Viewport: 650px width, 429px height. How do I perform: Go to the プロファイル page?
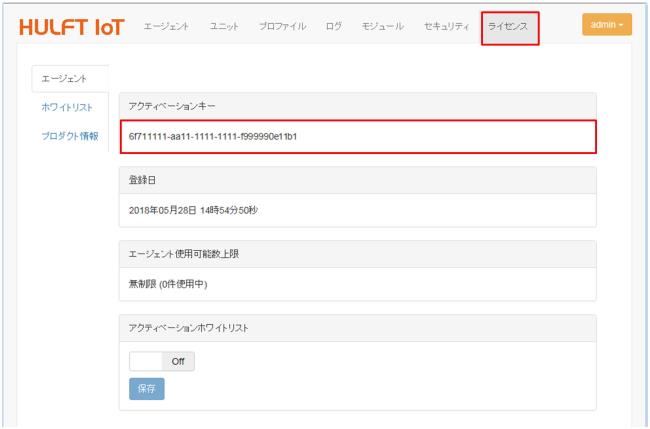pyautogui.click(x=282, y=26)
